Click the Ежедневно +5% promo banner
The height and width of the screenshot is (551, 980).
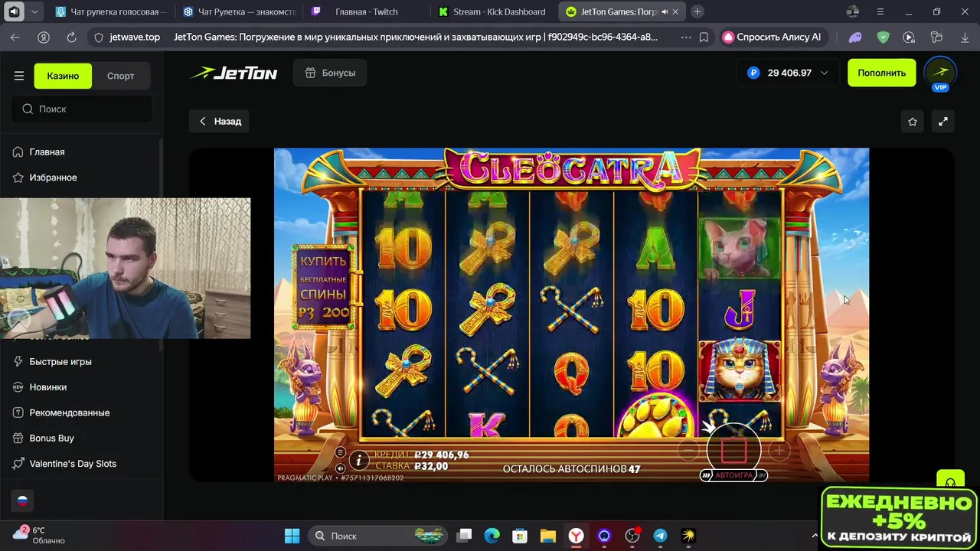pyautogui.click(x=900, y=517)
